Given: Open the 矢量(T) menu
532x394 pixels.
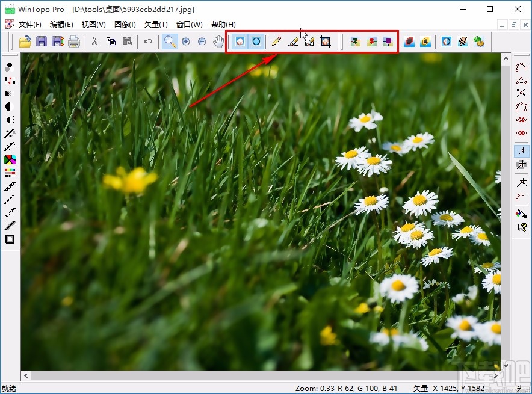Looking at the screenshot, I should point(155,25).
